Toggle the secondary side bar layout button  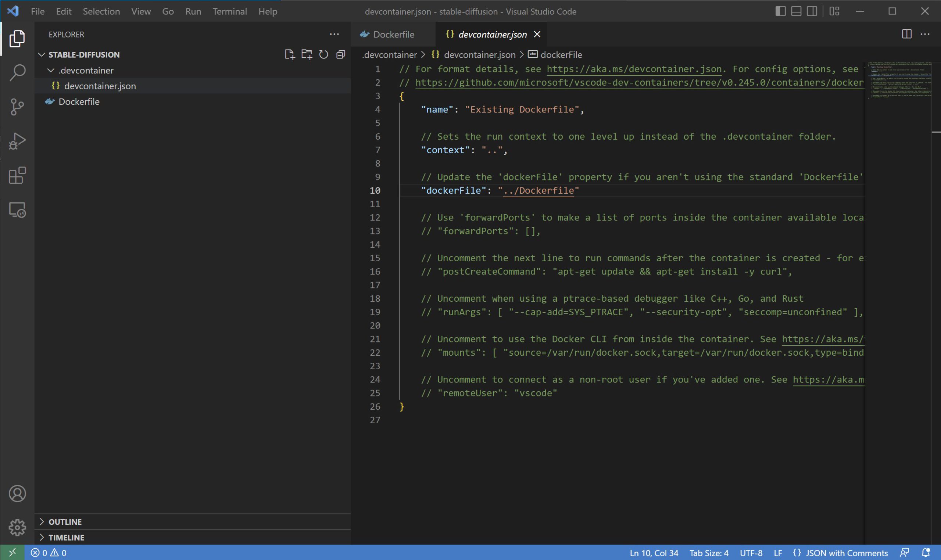[x=812, y=11]
